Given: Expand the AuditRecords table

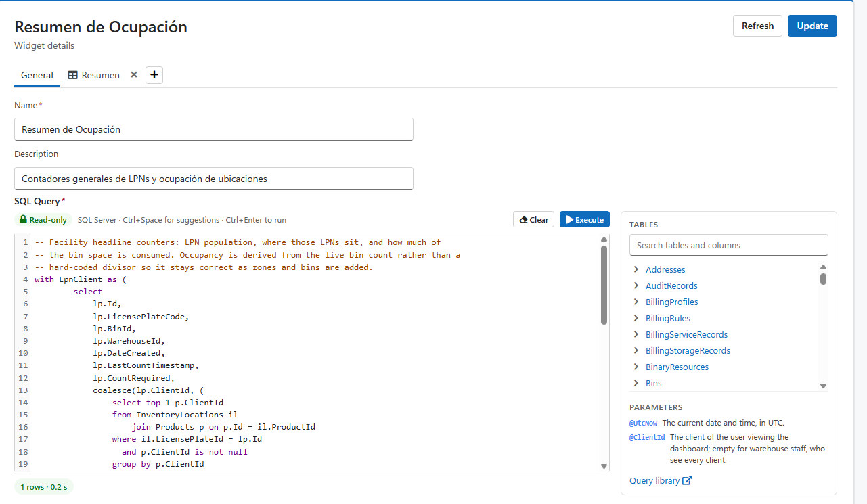Looking at the screenshot, I should [x=636, y=285].
